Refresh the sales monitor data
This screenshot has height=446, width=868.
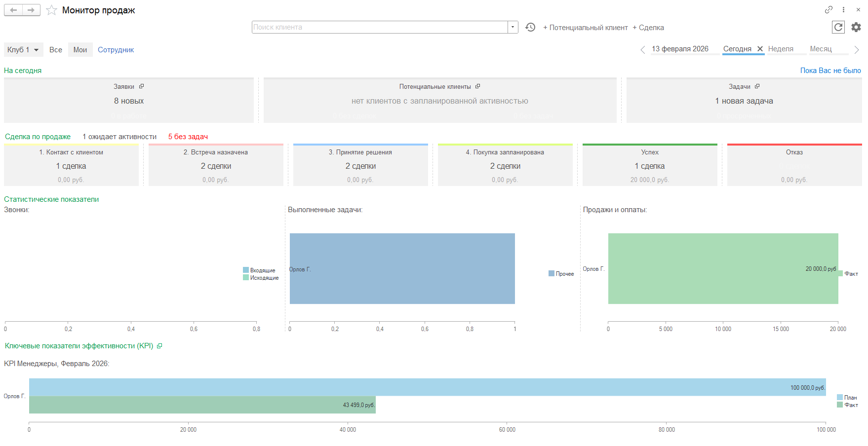[x=838, y=27]
